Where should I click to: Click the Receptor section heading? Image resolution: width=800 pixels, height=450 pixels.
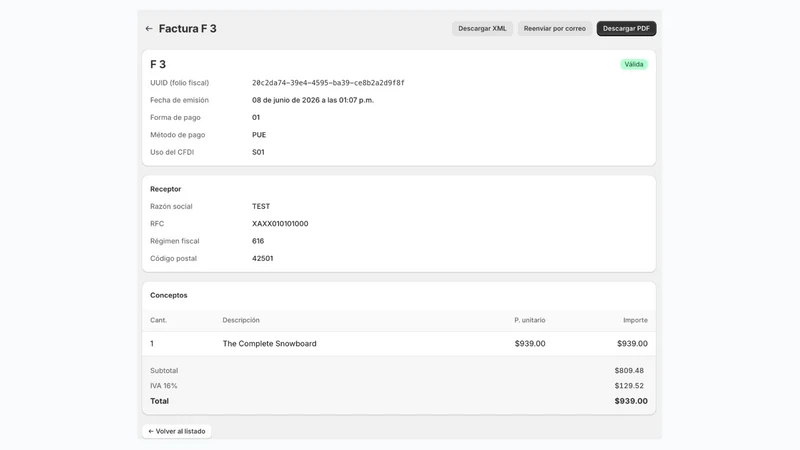click(165, 189)
